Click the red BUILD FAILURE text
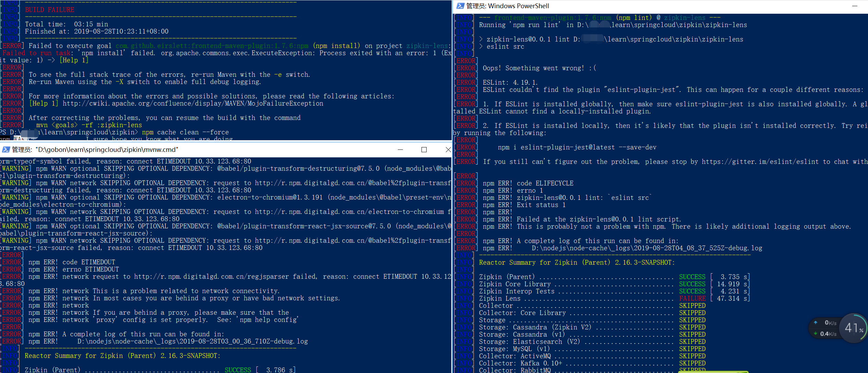The width and height of the screenshot is (868, 373). [49, 10]
